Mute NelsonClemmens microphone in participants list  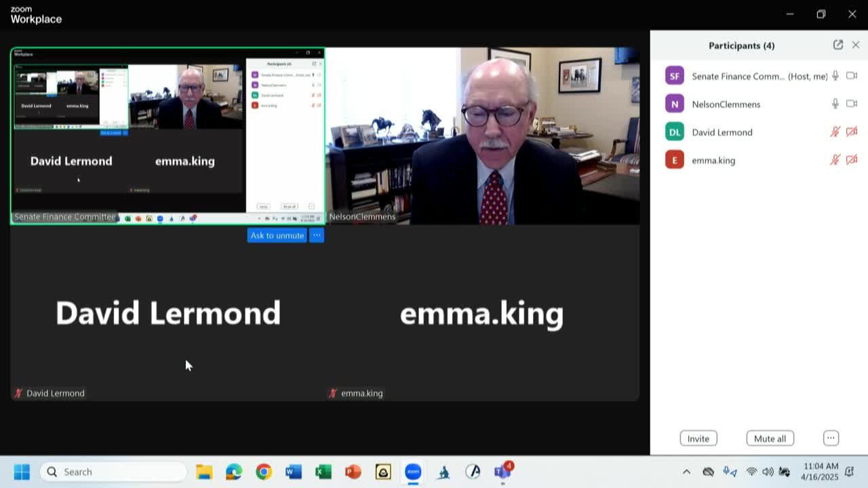[835, 104]
